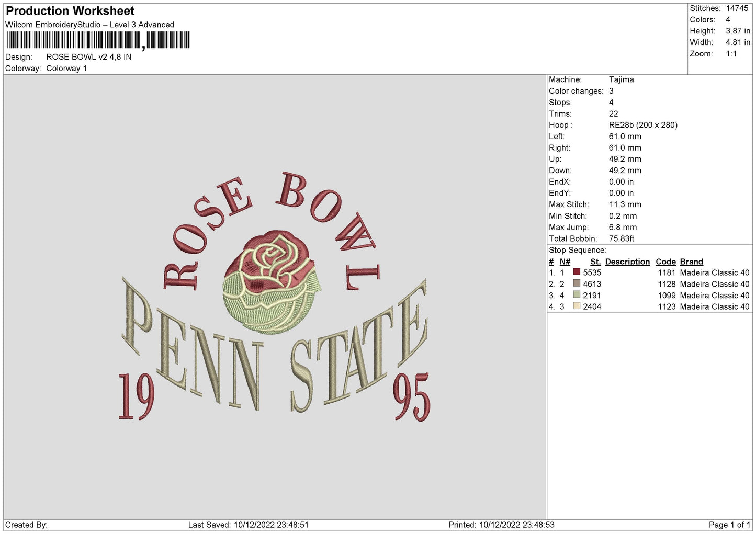This screenshot has height=534, width=756.
Task: Click thread code '1128'
Action: point(667,284)
